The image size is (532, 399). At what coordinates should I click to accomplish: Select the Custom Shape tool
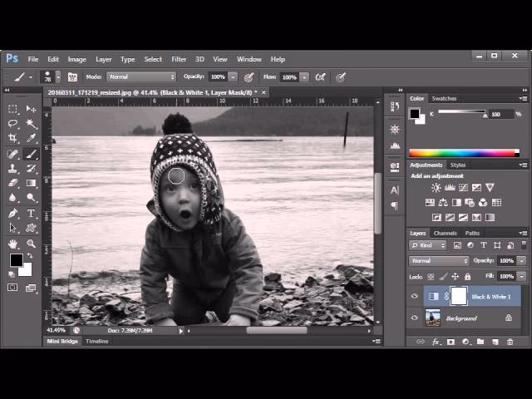tap(31, 228)
